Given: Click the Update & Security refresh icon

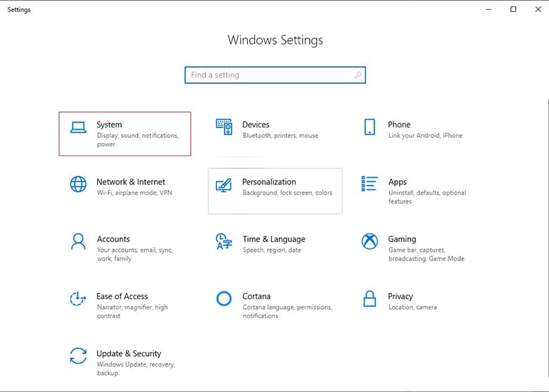Looking at the screenshot, I should click(x=78, y=356).
